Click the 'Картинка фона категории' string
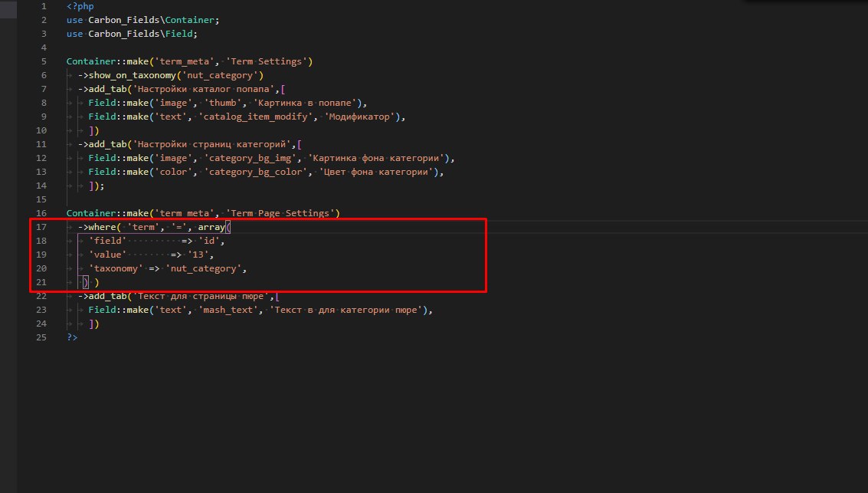 click(x=376, y=159)
